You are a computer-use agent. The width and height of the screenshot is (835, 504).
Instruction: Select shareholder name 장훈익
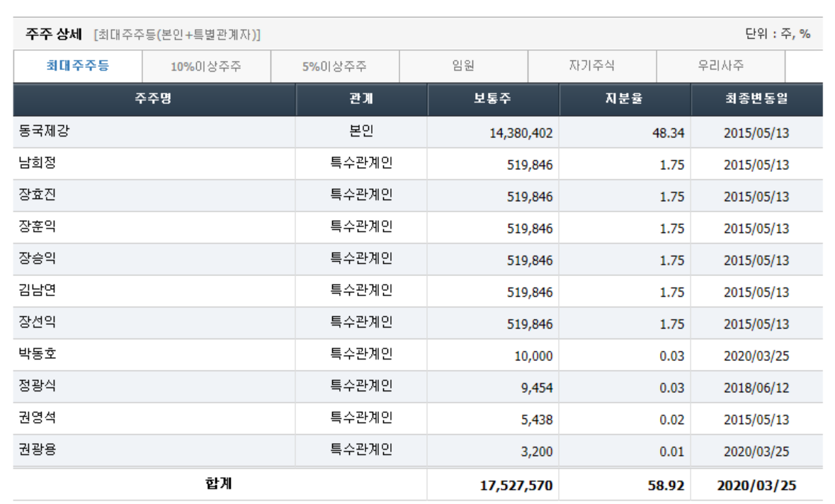38,227
